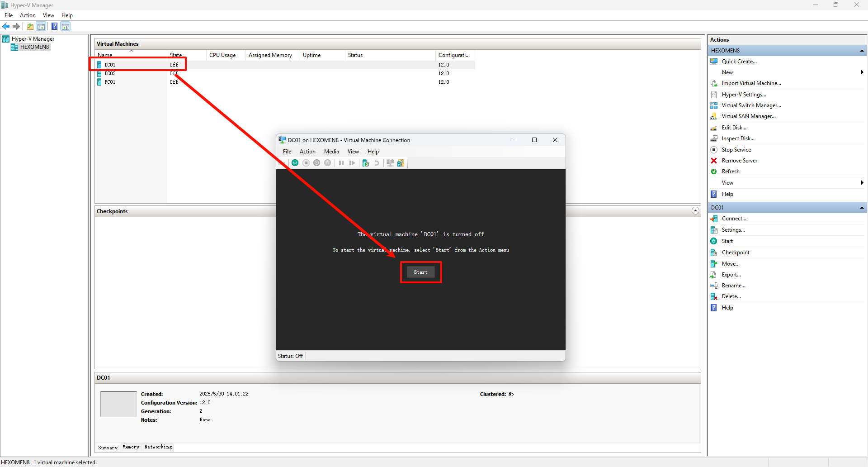Click the blue Help icon in the main toolbar
This screenshot has width=868, height=467.
coord(54,26)
